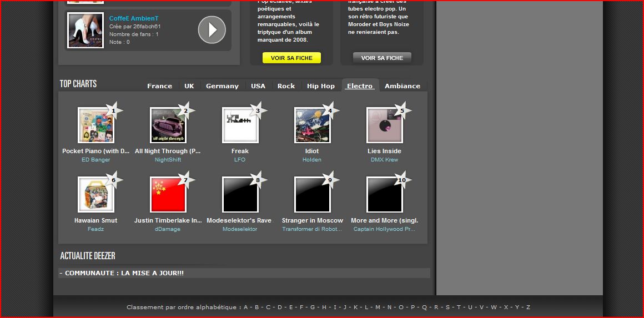Switch to the UK chart tab
This screenshot has height=318, width=644.
[x=189, y=86]
